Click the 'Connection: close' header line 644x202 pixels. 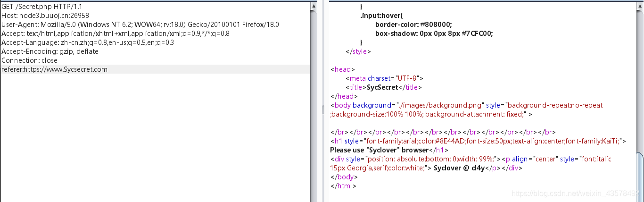click(29, 60)
